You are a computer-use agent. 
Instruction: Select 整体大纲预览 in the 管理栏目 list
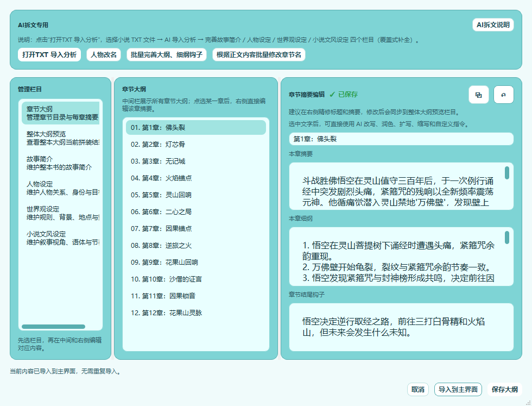60,138
